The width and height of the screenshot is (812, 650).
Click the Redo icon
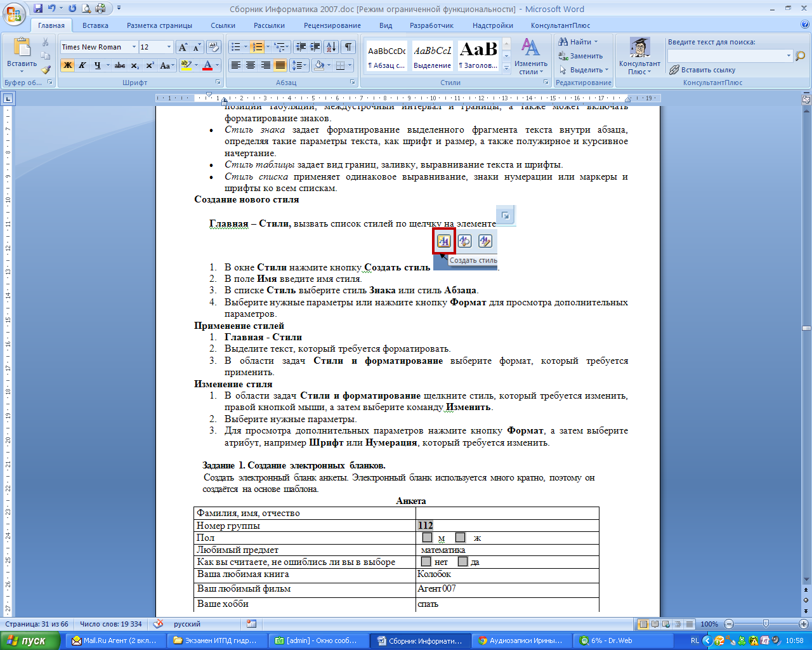pos(72,9)
